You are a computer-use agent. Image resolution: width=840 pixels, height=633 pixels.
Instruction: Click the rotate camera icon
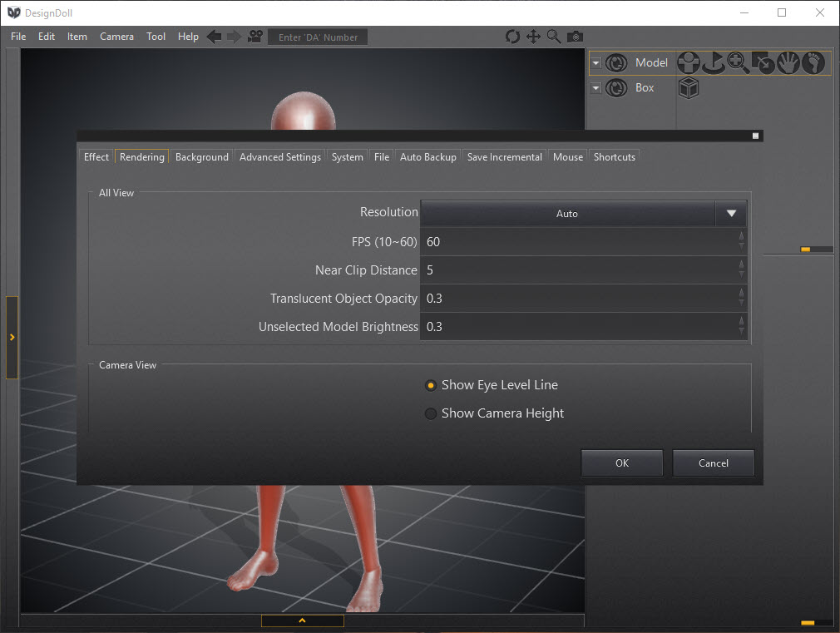[512, 37]
